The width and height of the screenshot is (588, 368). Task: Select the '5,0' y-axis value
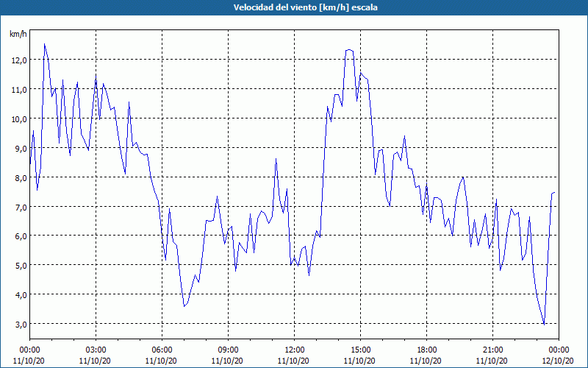click(x=21, y=266)
